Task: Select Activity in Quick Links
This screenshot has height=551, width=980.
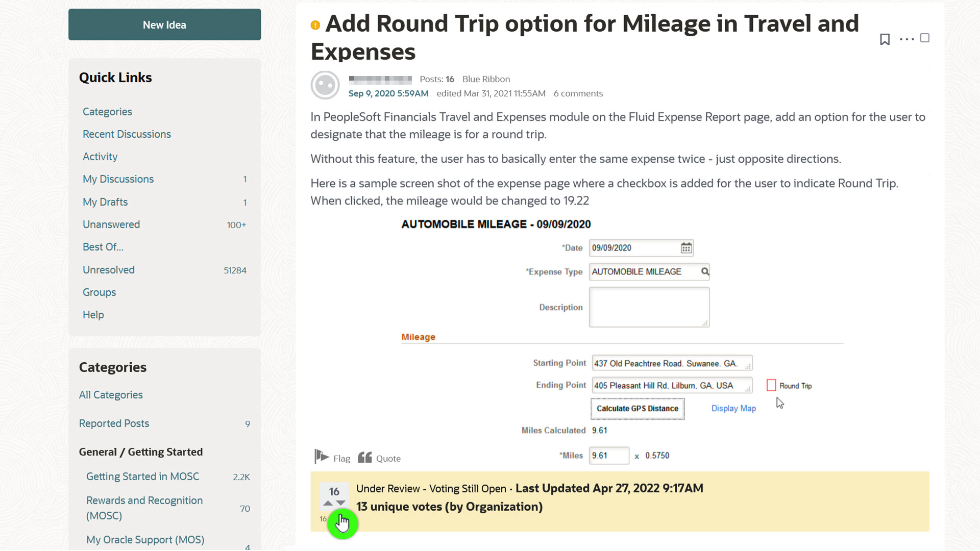Action: [x=100, y=156]
